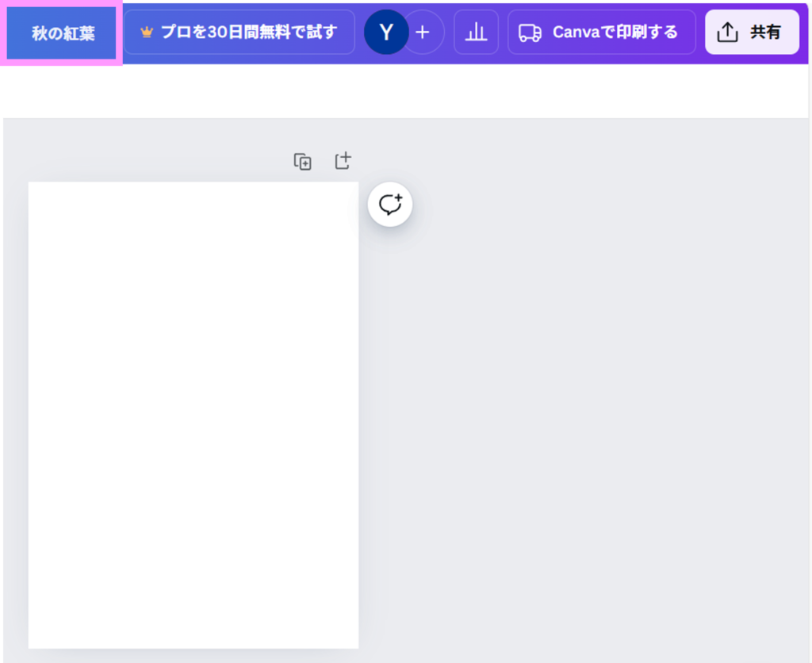The height and width of the screenshot is (663, 812).
Task: Click the plus icon to add collaborators
Action: pyautogui.click(x=423, y=33)
